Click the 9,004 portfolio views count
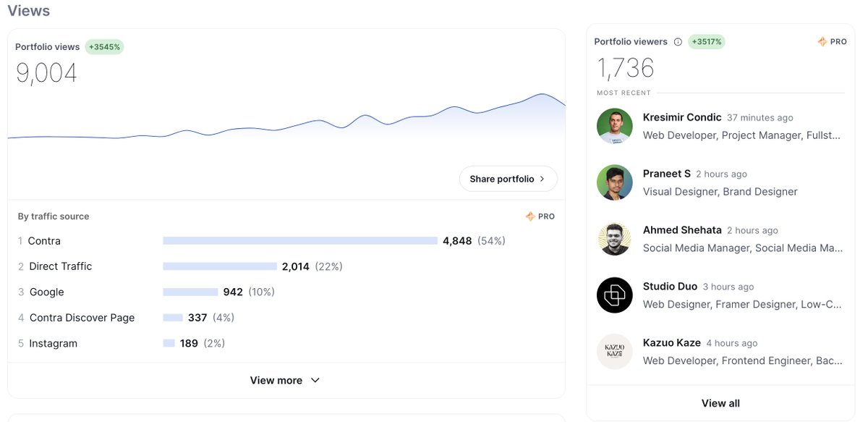The height and width of the screenshot is (422, 868). [x=46, y=73]
